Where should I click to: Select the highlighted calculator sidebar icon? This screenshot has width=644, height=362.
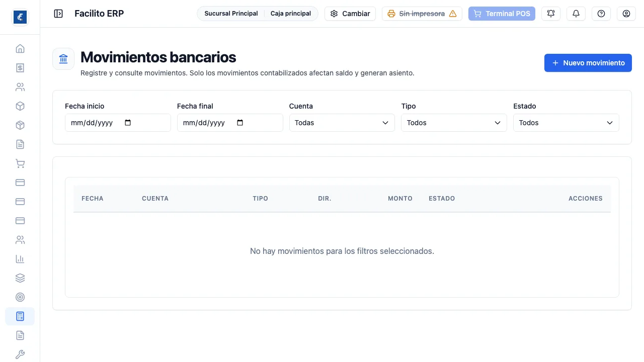pos(20,316)
